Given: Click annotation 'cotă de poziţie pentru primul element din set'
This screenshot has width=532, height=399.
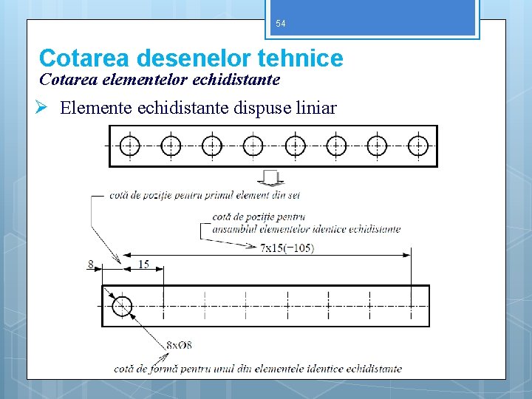Looking at the screenshot, I should click(x=205, y=195).
